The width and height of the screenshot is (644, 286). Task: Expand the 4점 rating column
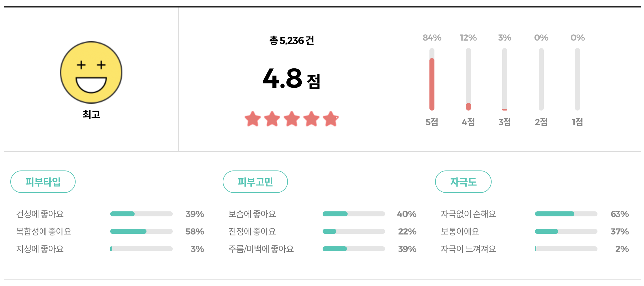(468, 80)
